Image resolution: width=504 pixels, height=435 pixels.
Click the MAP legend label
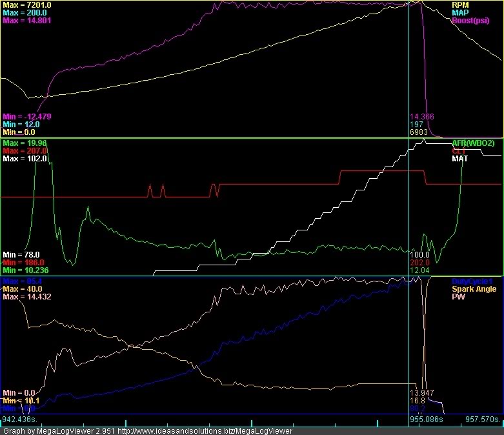tap(460, 13)
